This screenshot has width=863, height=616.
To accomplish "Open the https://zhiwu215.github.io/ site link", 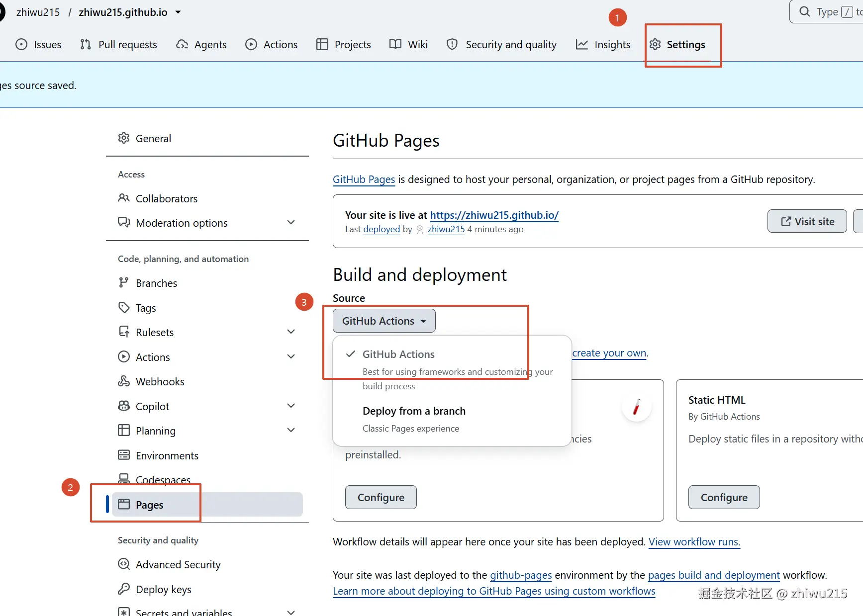I will point(494,215).
